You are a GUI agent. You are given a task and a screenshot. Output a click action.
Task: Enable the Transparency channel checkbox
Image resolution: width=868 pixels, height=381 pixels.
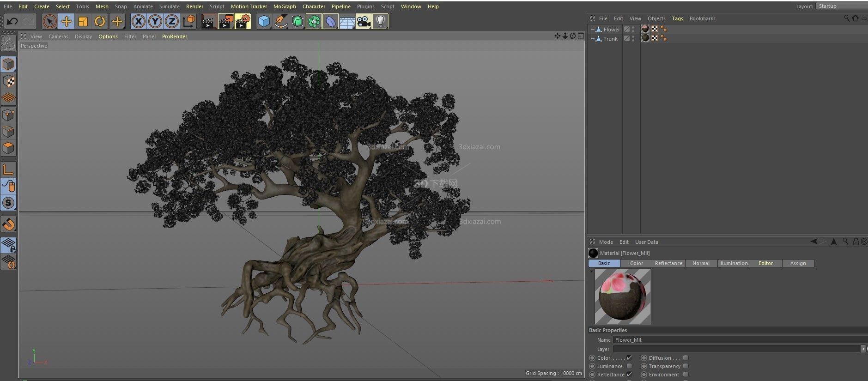pos(686,366)
